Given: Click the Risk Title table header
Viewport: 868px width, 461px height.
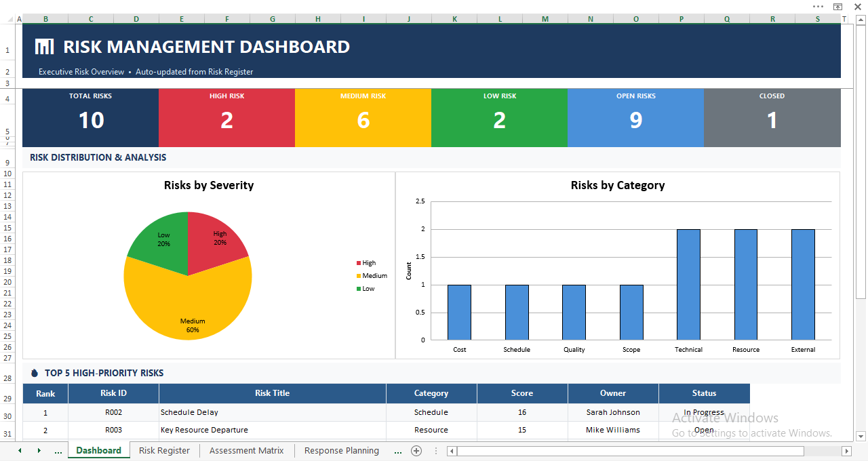Looking at the screenshot, I should click(x=273, y=393).
